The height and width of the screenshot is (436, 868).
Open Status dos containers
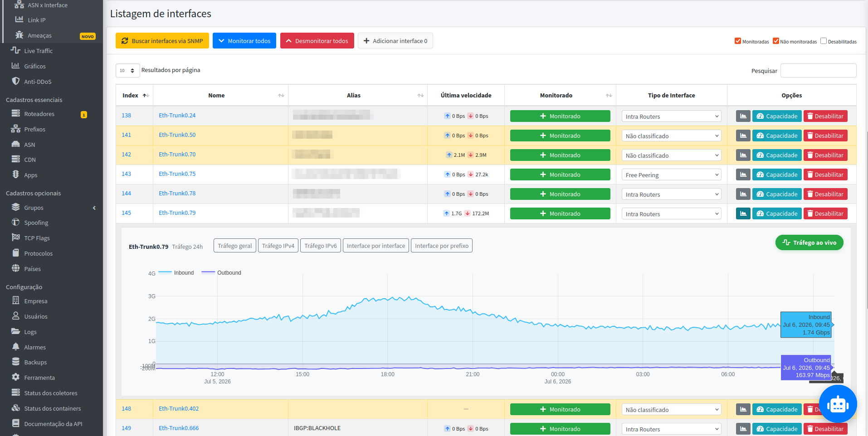52,408
